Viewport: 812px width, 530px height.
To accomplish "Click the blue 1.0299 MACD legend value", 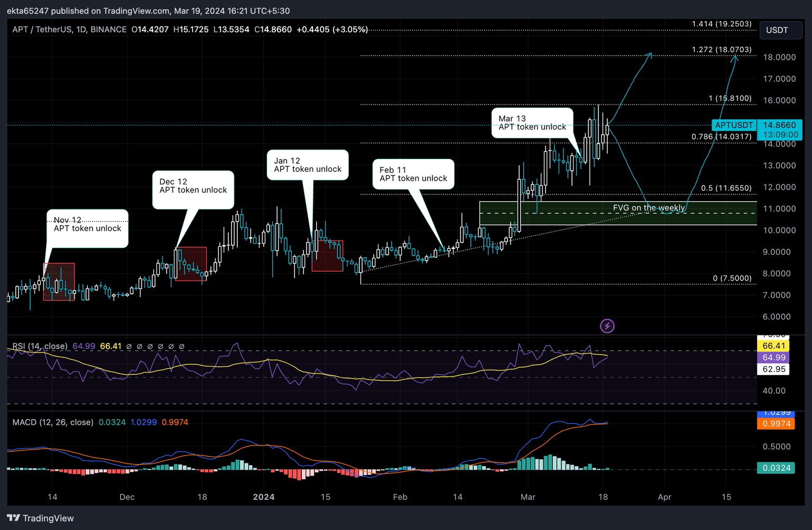I will pyautogui.click(x=144, y=422).
